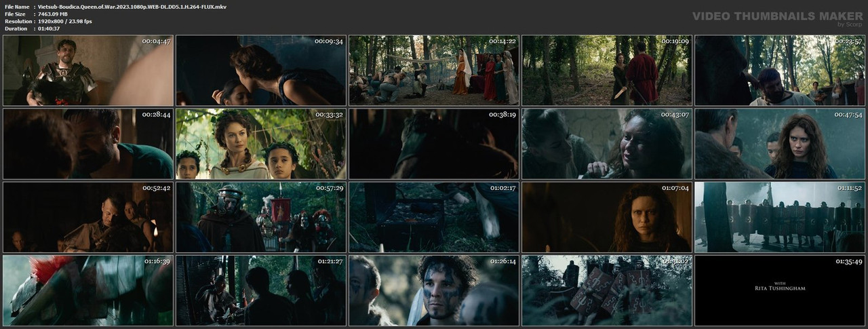Viewport: 868px width, 329px height.
Task: Select the 01:40:37 duration value
Action: tap(49, 28)
